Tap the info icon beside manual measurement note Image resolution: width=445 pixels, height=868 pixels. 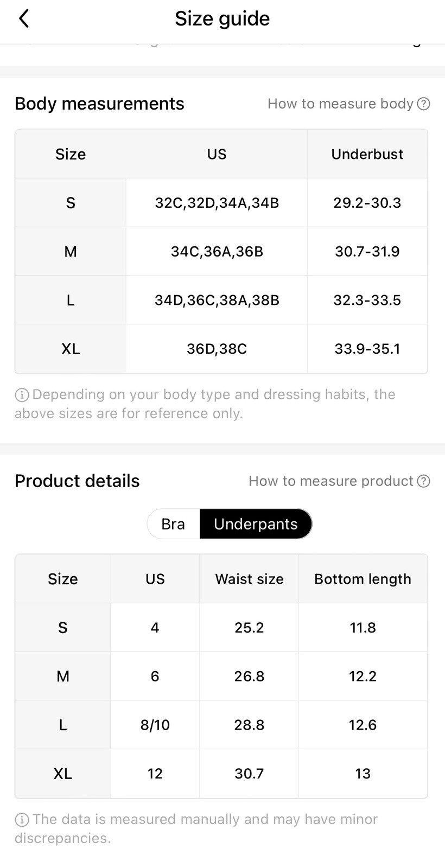pos(22,820)
